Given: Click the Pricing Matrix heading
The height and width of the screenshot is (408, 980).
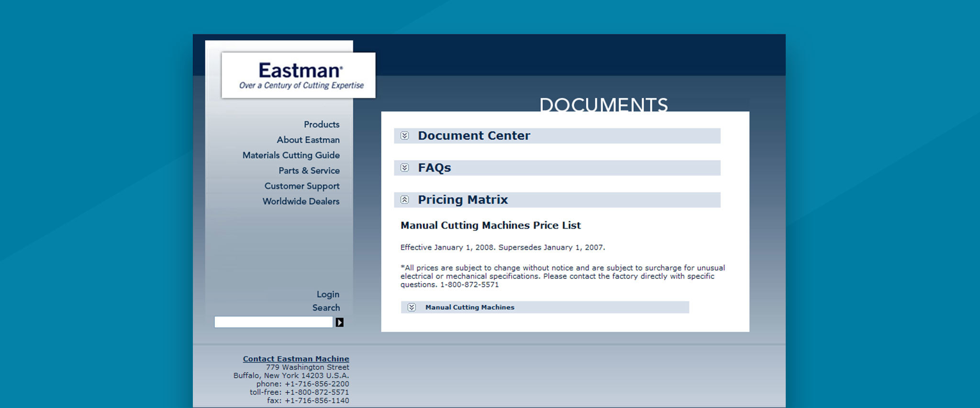Looking at the screenshot, I should (x=463, y=200).
